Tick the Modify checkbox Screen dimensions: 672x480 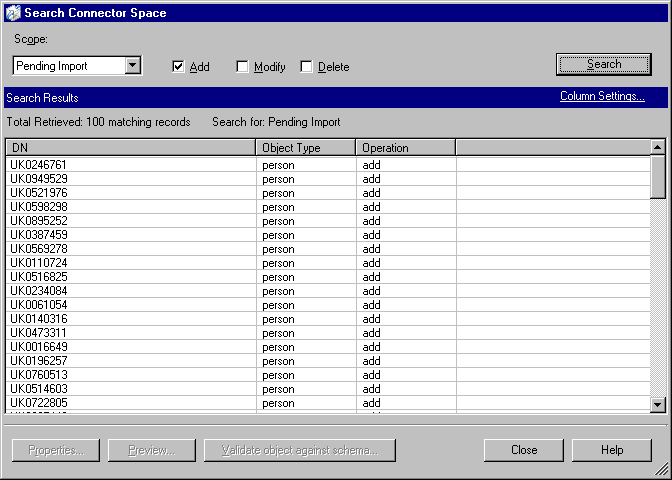point(242,66)
